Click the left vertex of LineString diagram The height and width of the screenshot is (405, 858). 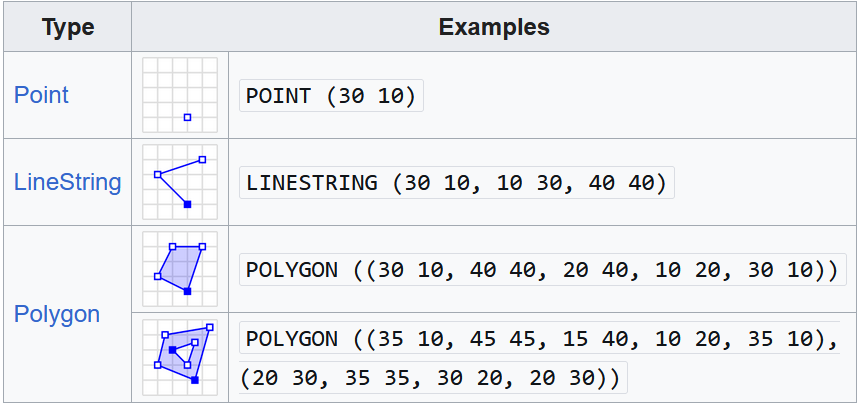(158, 175)
